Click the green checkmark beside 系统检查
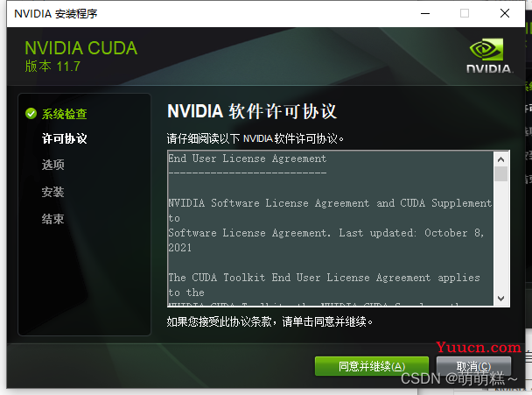Image resolution: width=532 pixels, height=395 pixels. click(x=31, y=114)
